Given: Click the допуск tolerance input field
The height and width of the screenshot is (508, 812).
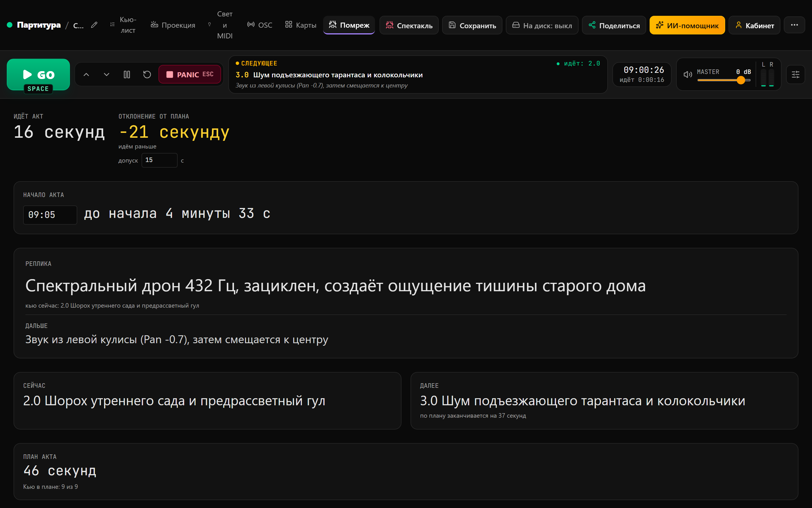Looking at the screenshot, I should coord(159,160).
